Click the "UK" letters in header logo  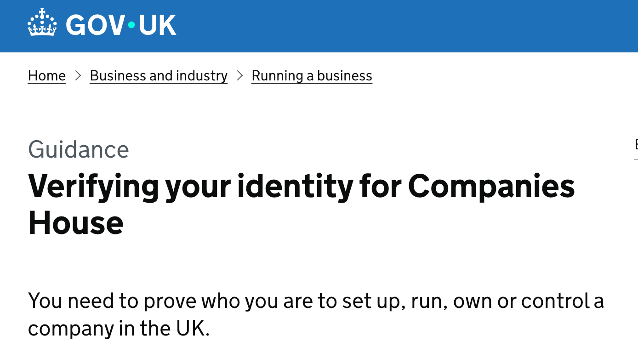[x=157, y=24]
